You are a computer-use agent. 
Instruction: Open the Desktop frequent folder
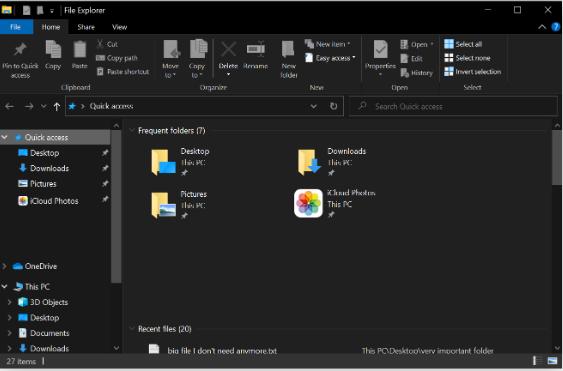[x=180, y=161]
